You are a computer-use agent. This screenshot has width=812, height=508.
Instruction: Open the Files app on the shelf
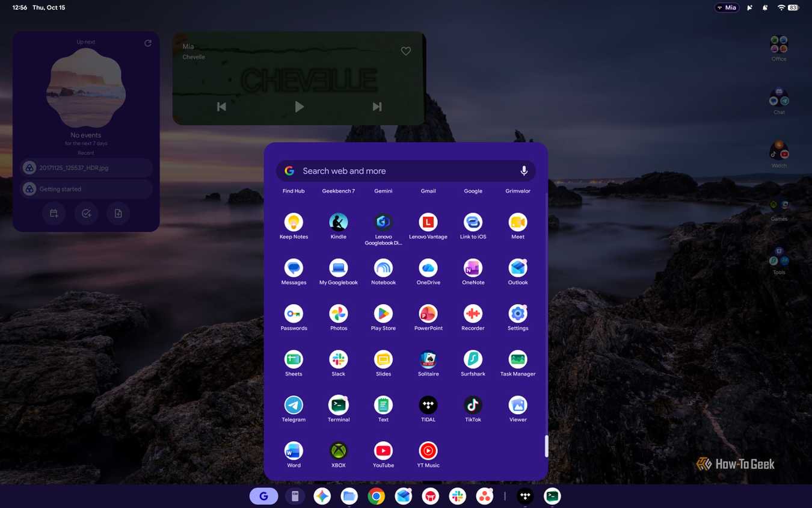[349, 497]
